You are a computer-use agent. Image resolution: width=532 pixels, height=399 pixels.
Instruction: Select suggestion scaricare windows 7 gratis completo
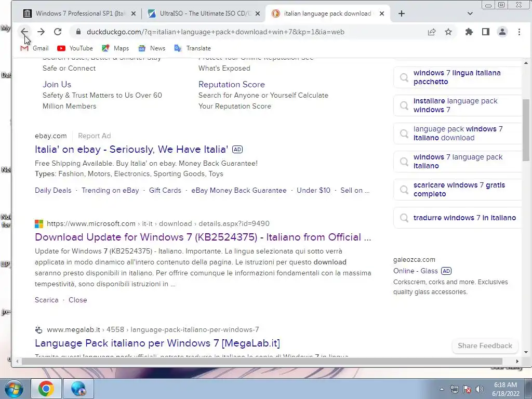tap(457, 190)
